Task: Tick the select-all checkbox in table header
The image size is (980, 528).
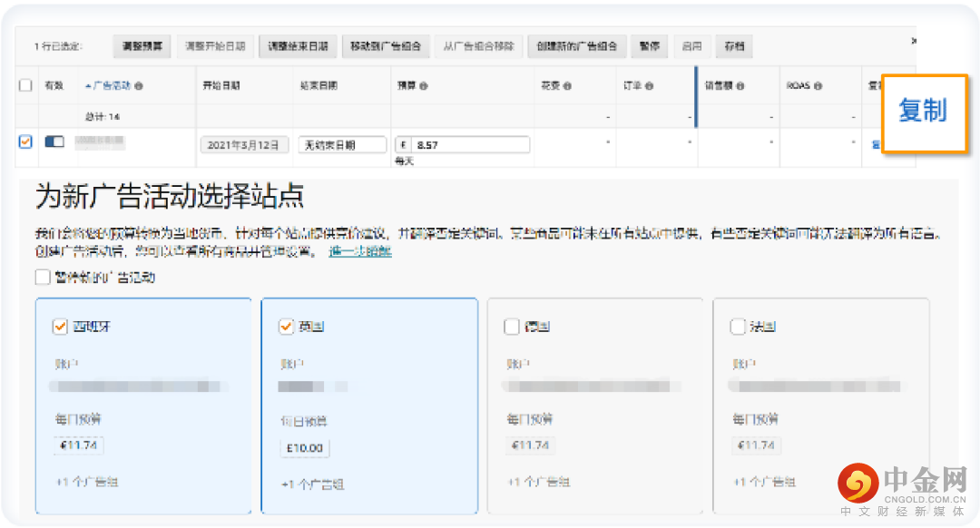Action: point(25,85)
